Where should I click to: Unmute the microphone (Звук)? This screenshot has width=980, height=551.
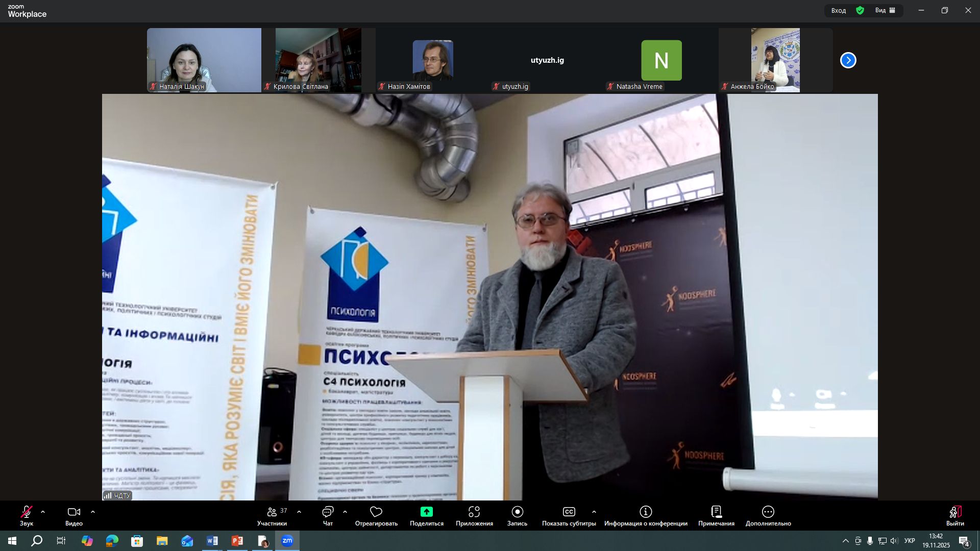point(27,516)
